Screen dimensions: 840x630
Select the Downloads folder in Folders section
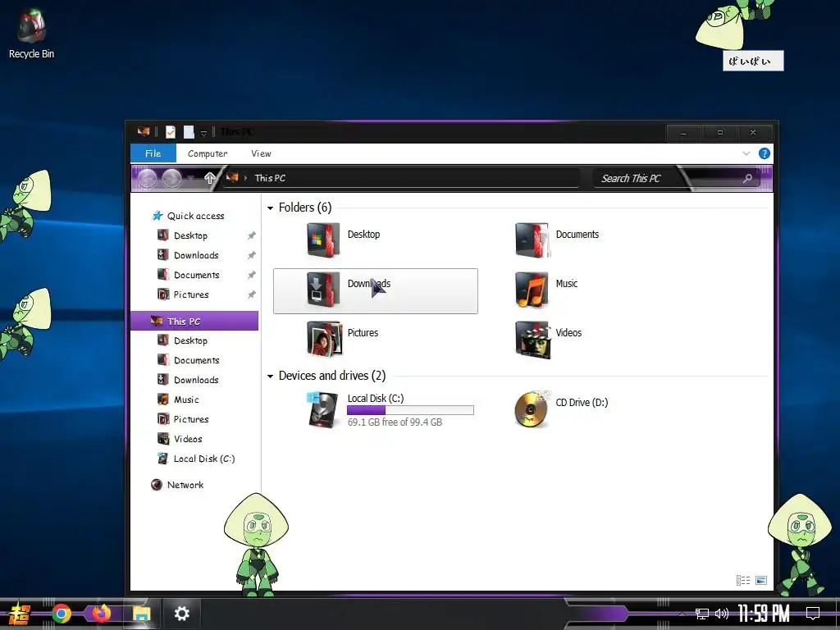(375, 291)
